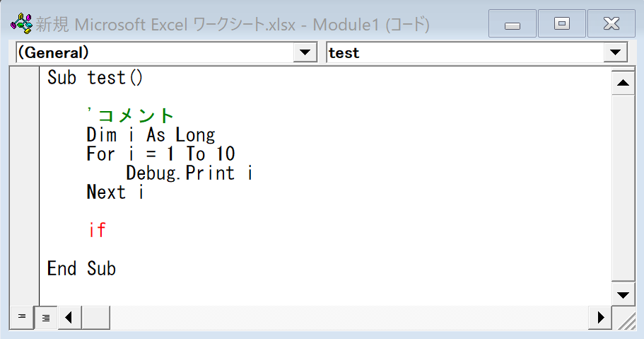Image resolution: width=644 pixels, height=339 pixels.
Task: Switch to Full Module View button
Action: pyautogui.click(x=45, y=317)
